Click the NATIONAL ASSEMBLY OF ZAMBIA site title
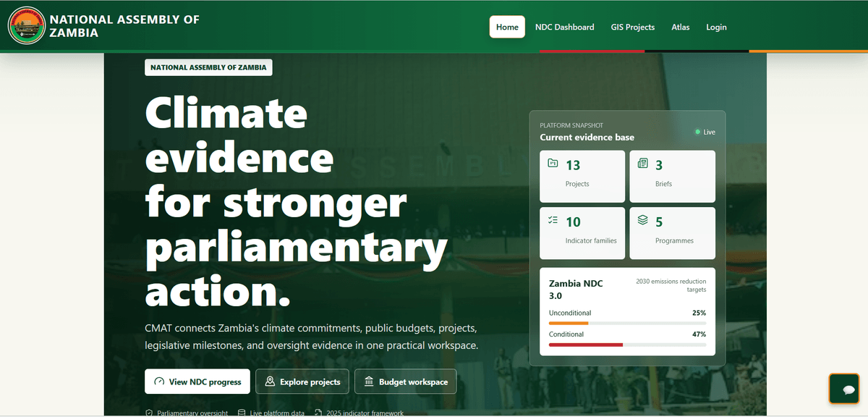 point(124,26)
